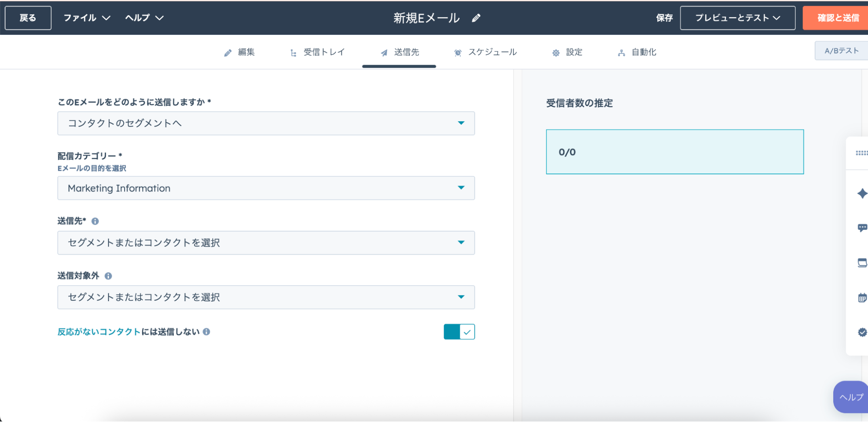Open the コンタクトのセグメントへ send method dropdown

tap(266, 123)
